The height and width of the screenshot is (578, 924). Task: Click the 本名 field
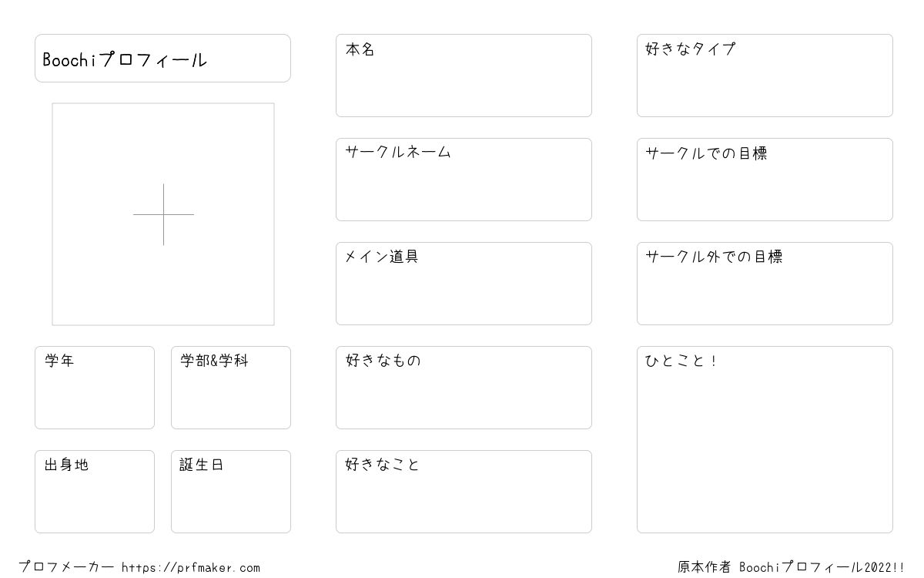coord(464,76)
